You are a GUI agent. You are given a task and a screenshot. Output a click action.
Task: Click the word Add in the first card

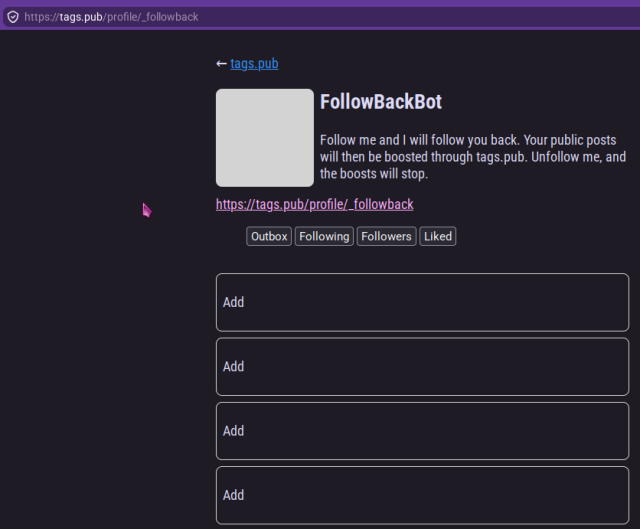(x=233, y=302)
